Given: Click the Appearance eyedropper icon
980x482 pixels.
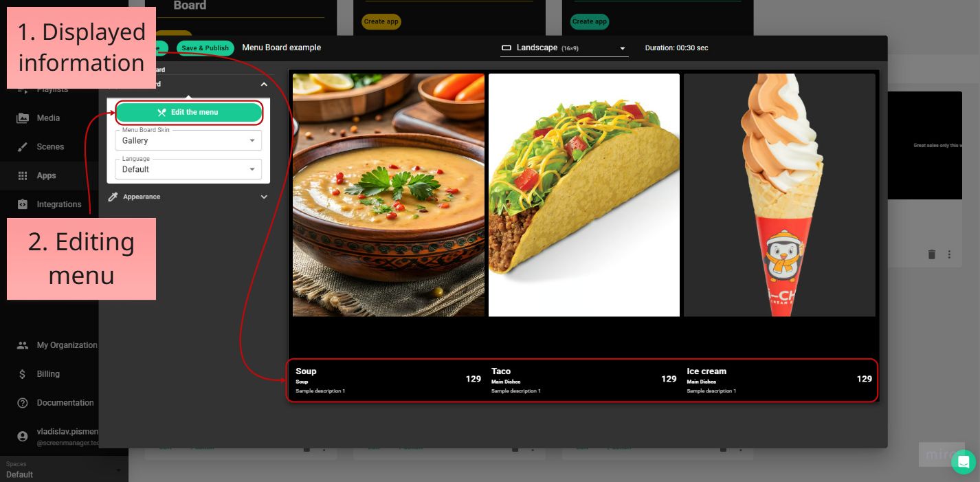Looking at the screenshot, I should point(113,197).
